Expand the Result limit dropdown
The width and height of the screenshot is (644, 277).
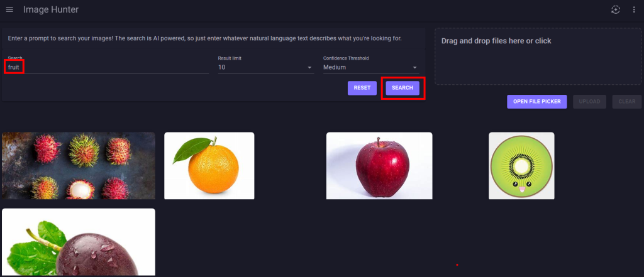click(266, 67)
